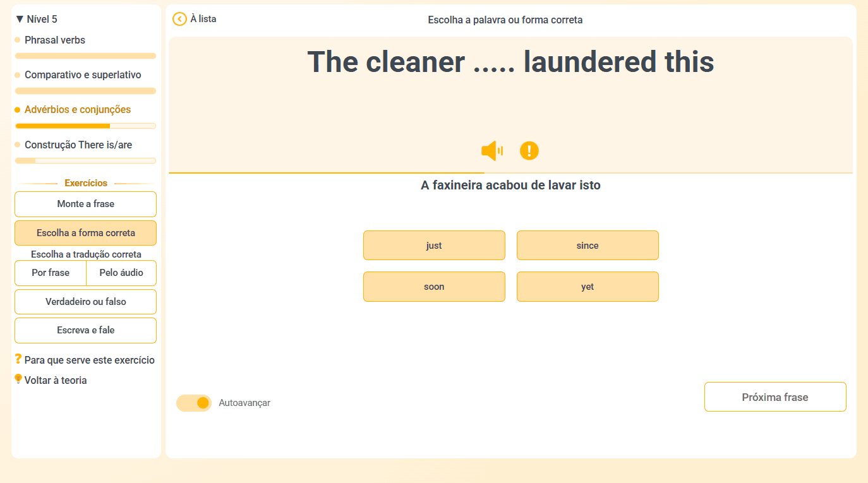Open the Pelo áudio translation exercise
Screen dimensions: 868x483
tap(121, 273)
